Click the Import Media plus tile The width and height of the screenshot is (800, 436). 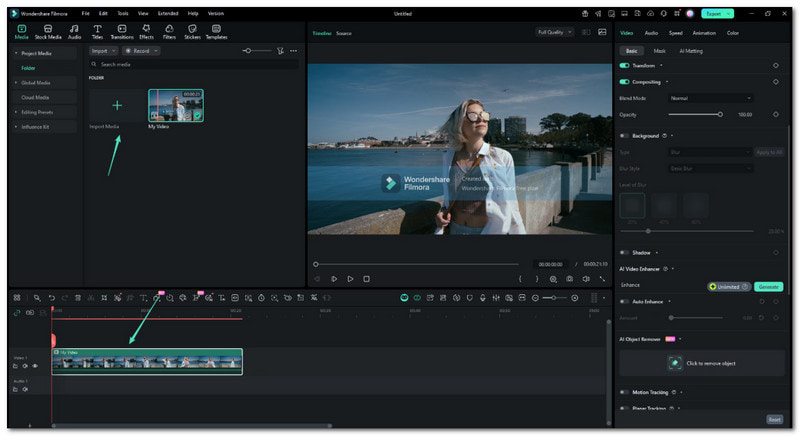click(117, 106)
